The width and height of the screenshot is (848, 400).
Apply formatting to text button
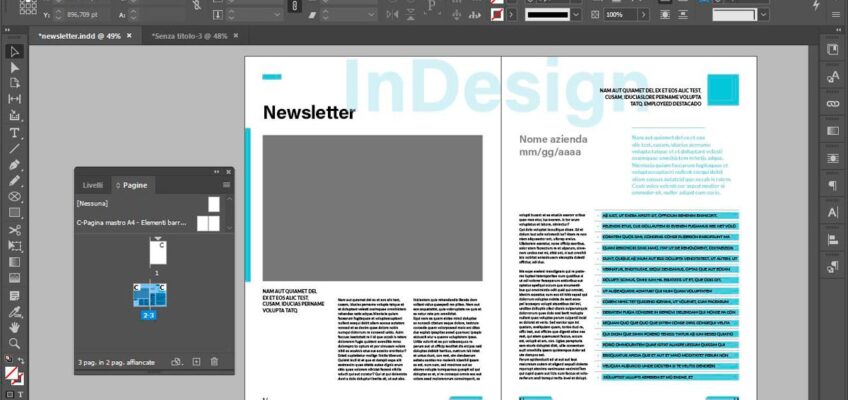point(21,395)
